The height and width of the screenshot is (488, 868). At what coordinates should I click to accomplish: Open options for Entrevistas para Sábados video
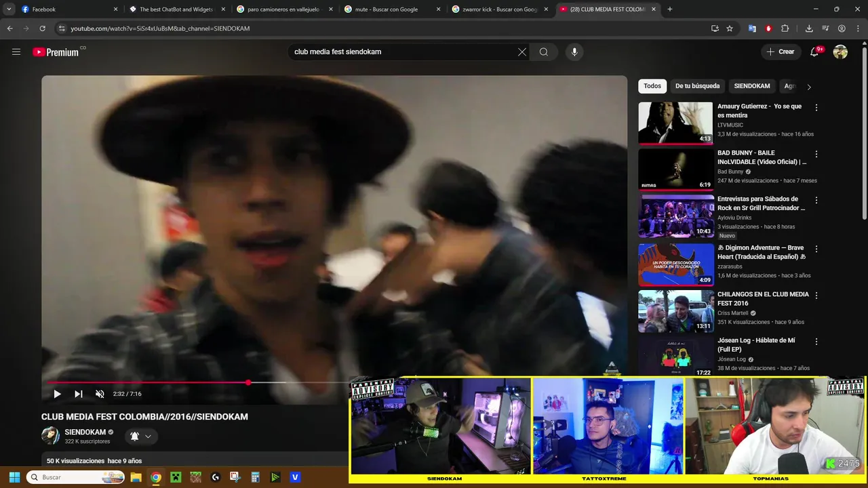pyautogui.click(x=816, y=201)
